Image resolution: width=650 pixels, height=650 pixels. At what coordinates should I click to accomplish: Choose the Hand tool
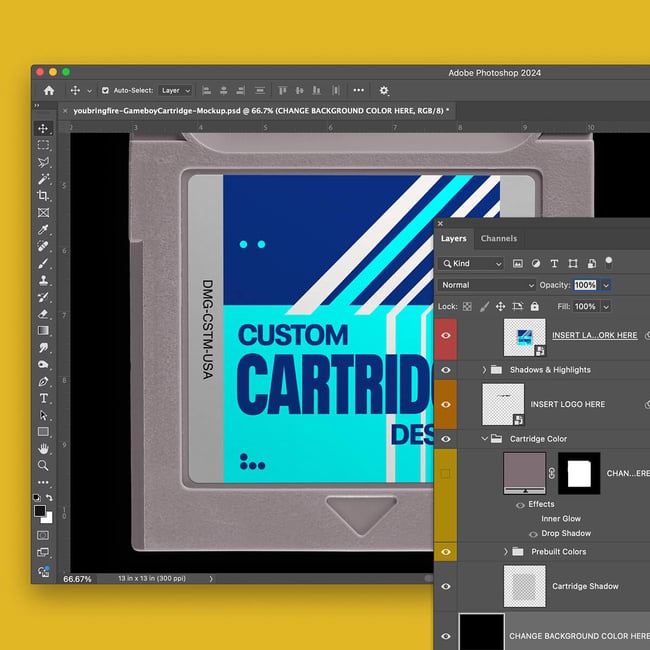43,449
